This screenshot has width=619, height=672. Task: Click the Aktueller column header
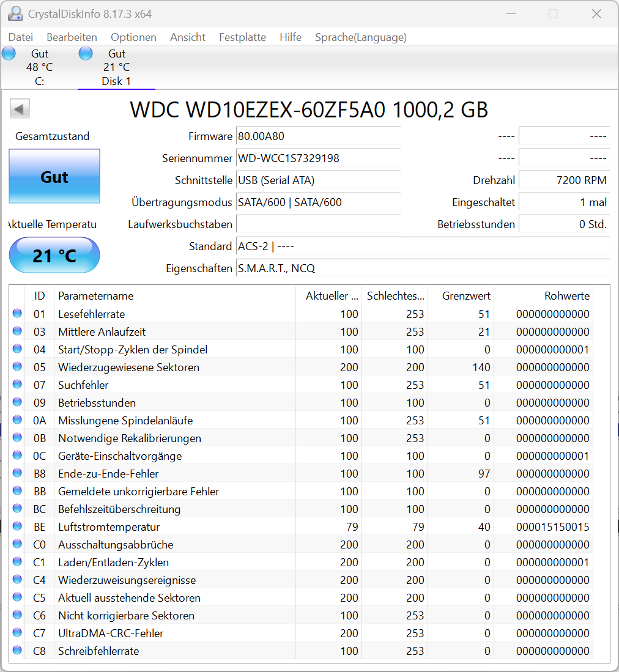(x=329, y=296)
